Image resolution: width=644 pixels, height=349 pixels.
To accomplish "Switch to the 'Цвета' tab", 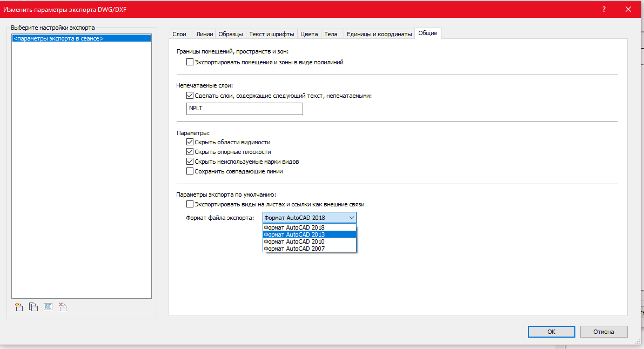I will [309, 34].
